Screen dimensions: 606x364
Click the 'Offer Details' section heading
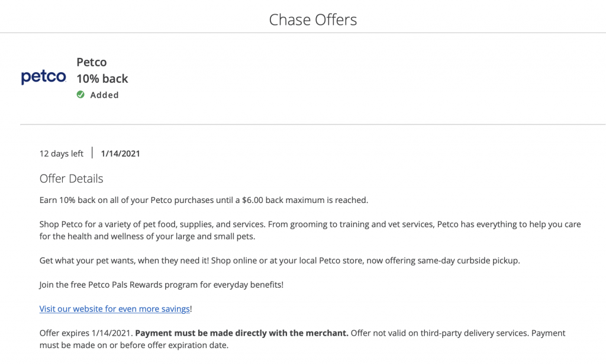tap(71, 179)
